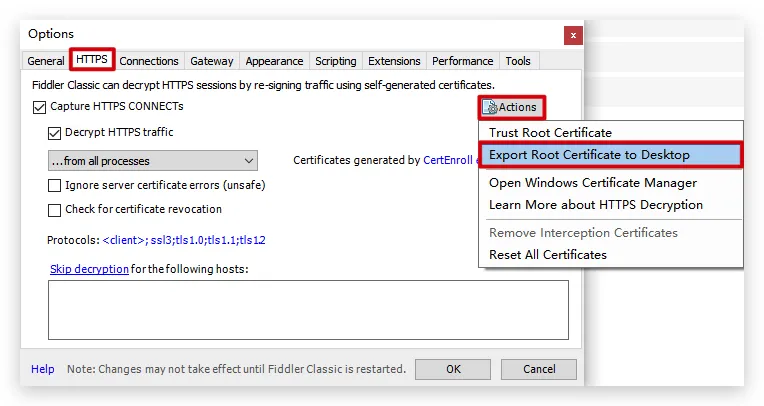Focus the skip decryption hosts text box
764x406 pixels.
[308, 310]
